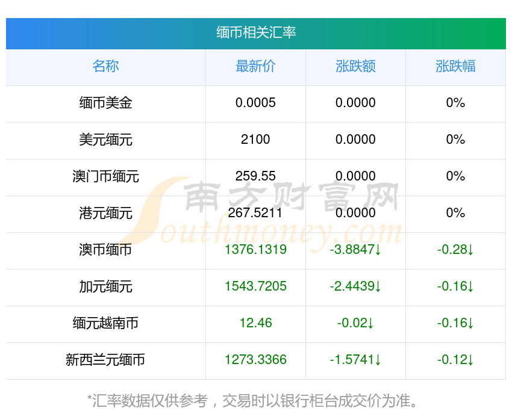Click the 缅币相关汇率 table title
512x420 pixels.
(x=256, y=32)
